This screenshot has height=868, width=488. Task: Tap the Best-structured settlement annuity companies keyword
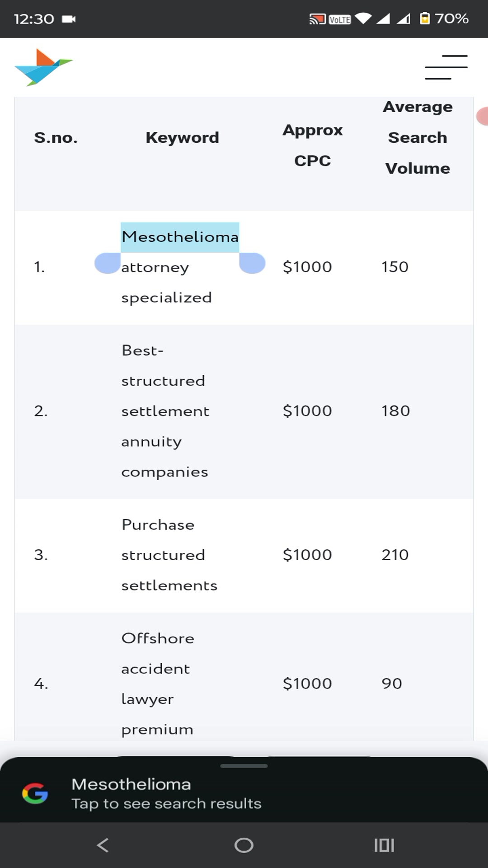coord(165,411)
